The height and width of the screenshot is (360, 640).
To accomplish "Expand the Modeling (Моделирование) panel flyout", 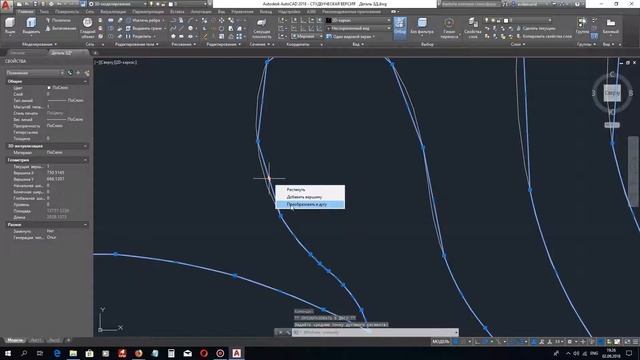I will coord(39,44).
